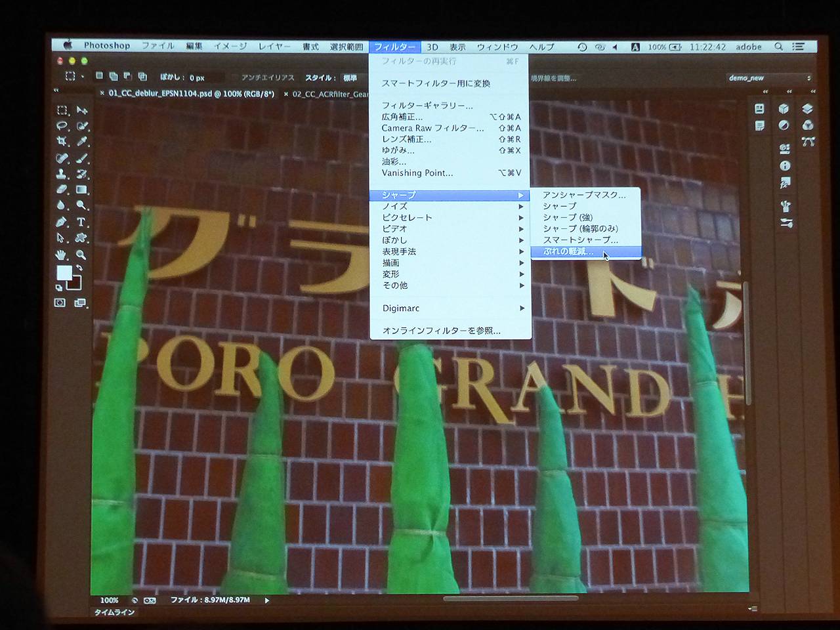Open the タイムライン panel tab
Image resolution: width=840 pixels, height=630 pixels.
(x=114, y=612)
